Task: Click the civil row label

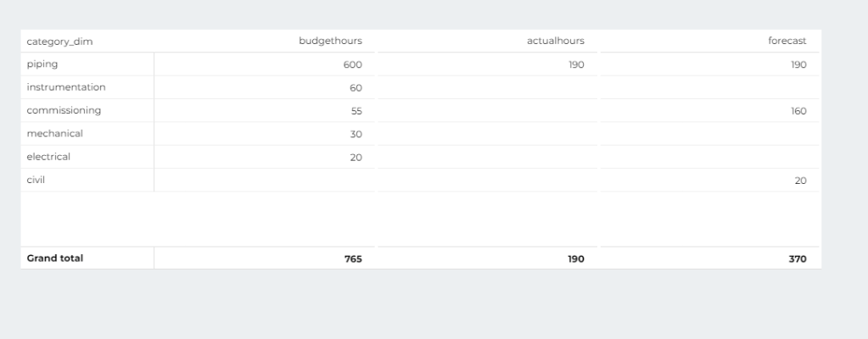Action: point(35,180)
